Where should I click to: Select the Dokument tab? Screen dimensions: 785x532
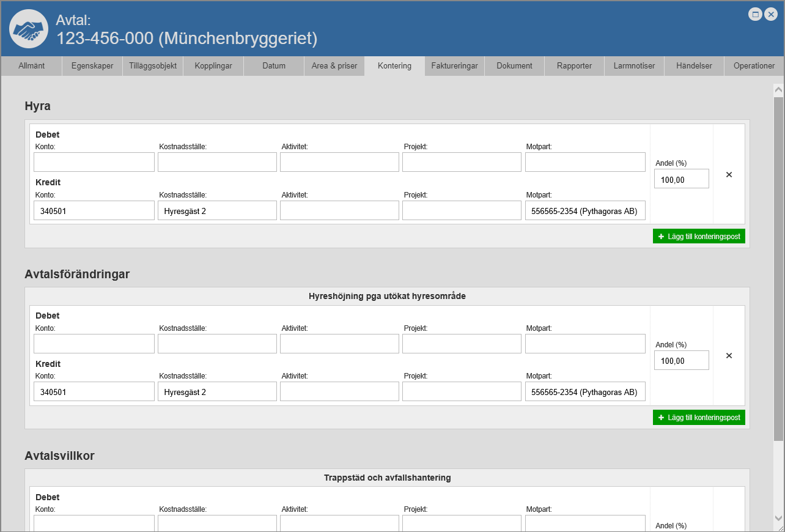(x=514, y=66)
